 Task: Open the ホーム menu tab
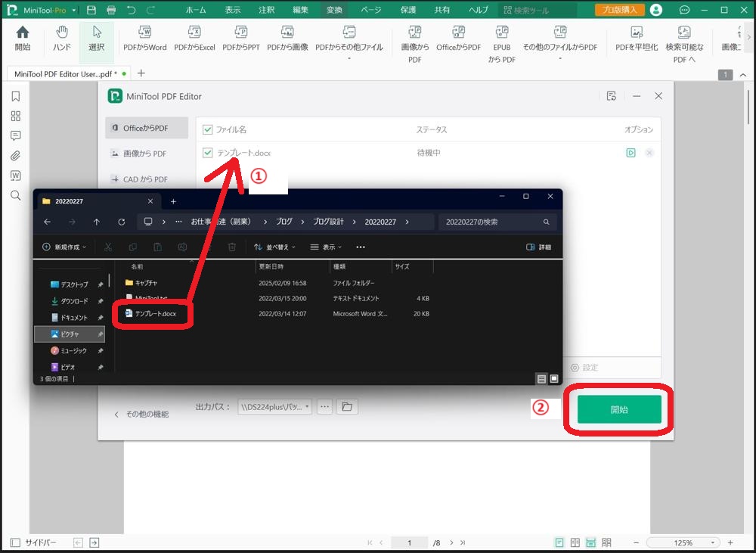click(196, 10)
